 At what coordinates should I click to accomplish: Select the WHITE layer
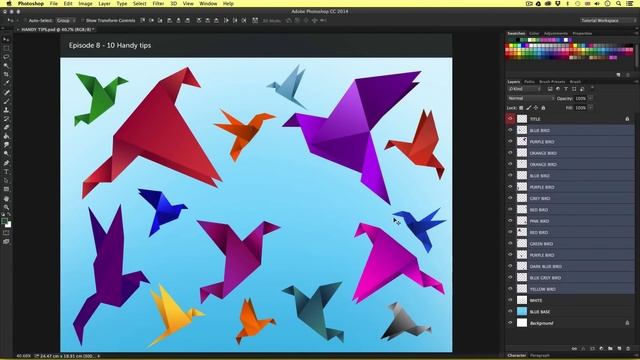tap(570, 300)
